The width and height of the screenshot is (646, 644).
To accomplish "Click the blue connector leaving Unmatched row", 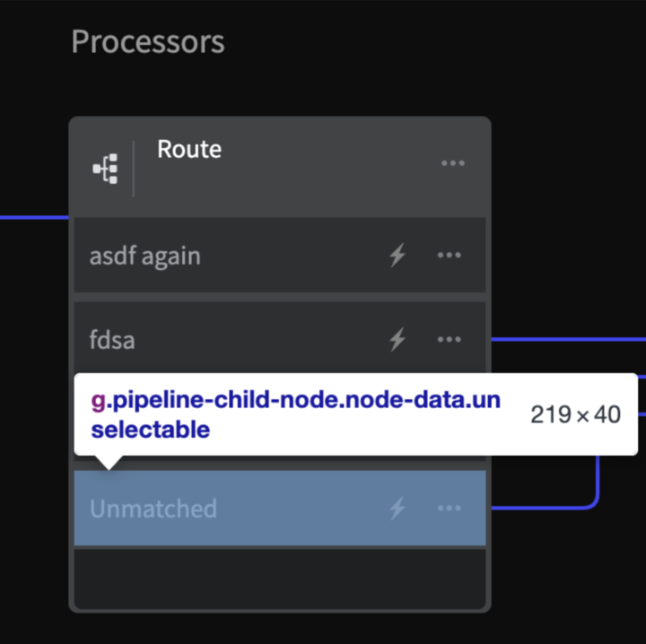I will 544,509.
